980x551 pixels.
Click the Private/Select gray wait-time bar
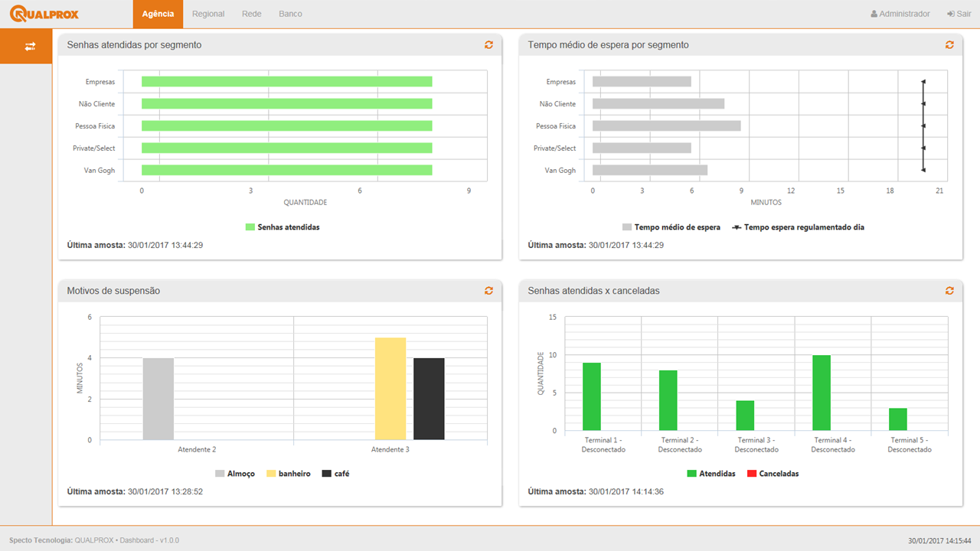click(642, 148)
